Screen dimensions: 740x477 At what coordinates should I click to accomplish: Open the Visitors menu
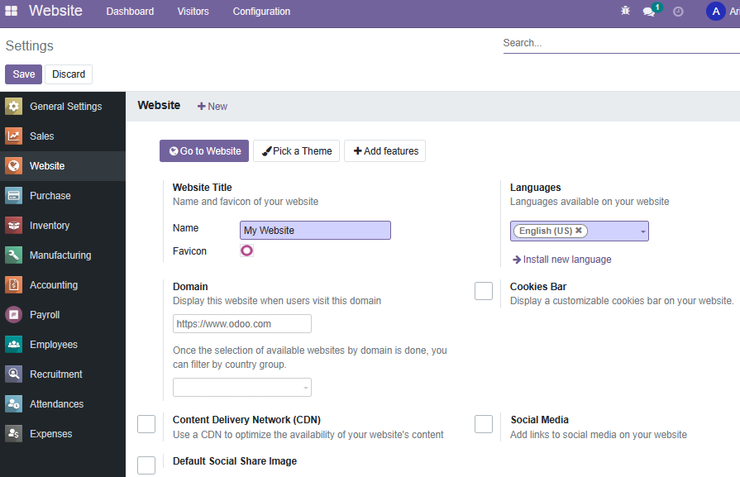pyautogui.click(x=193, y=11)
